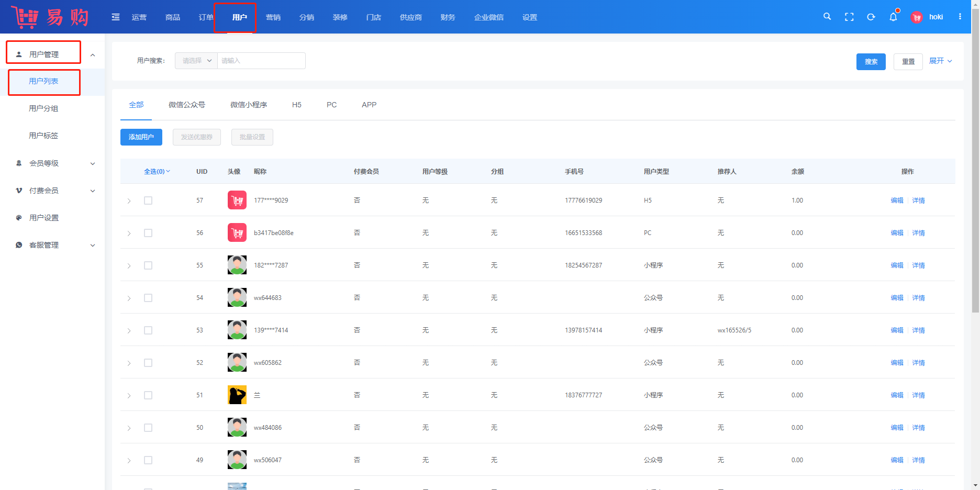Expand row details for user UID 56
This screenshot has height=490, width=980.
(x=129, y=233)
